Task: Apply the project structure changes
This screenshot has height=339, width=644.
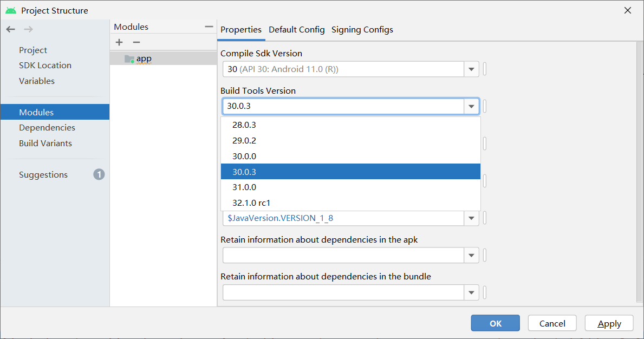Action: point(609,323)
